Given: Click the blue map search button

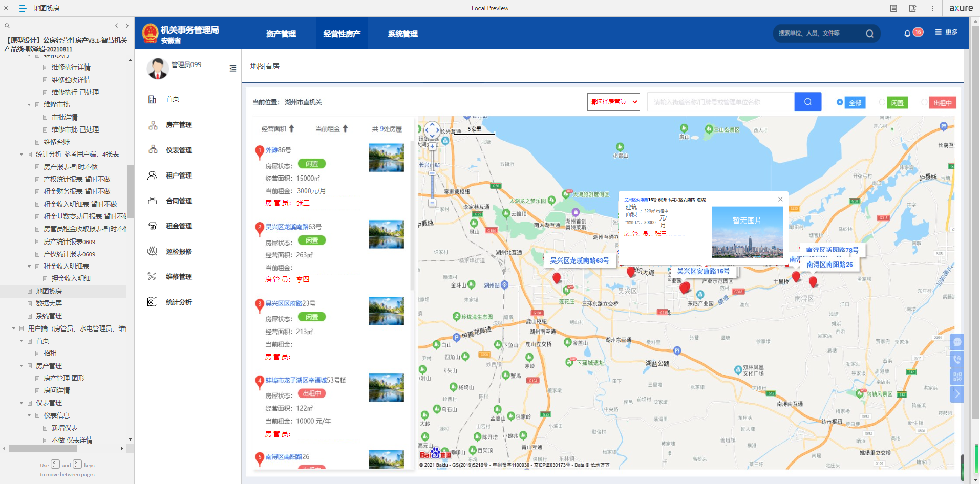Looking at the screenshot, I should [808, 102].
